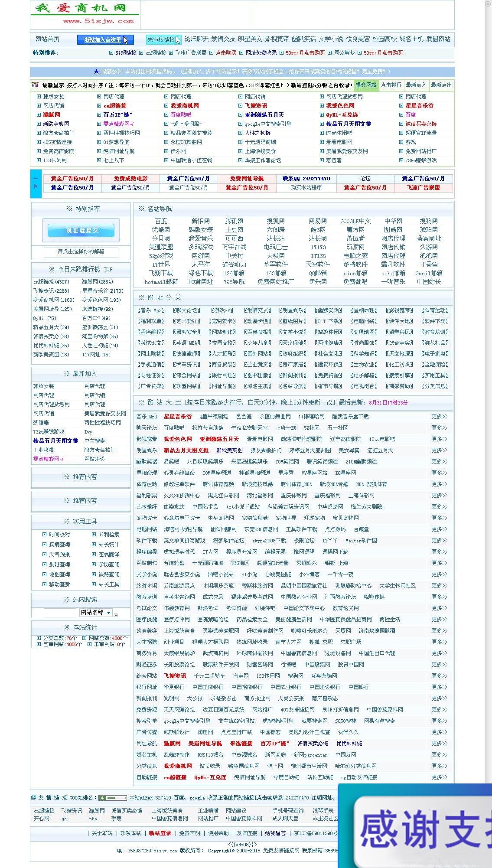Viewport: 492px width, 868px height.
Task: Click the arrow icon beside 天气预报
Action: [44, 555]
